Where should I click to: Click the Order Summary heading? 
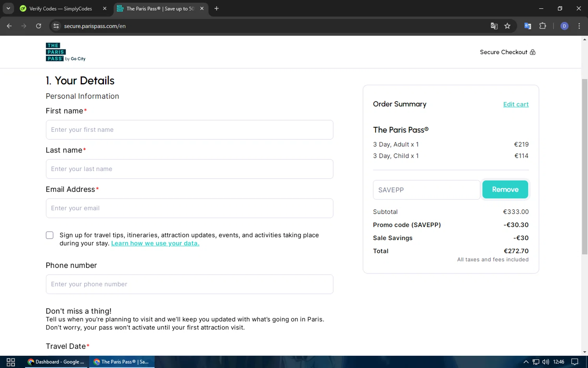(399, 104)
